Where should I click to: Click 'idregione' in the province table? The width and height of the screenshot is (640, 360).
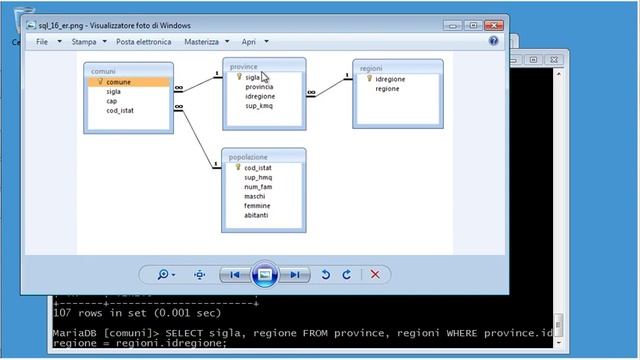coord(260,96)
